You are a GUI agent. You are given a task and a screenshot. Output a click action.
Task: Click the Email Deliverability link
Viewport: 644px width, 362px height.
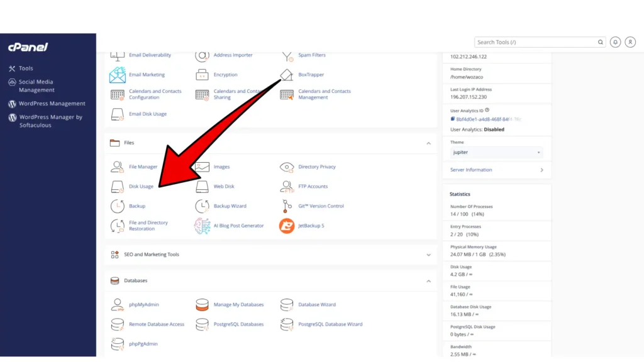(x=150, y=55)
